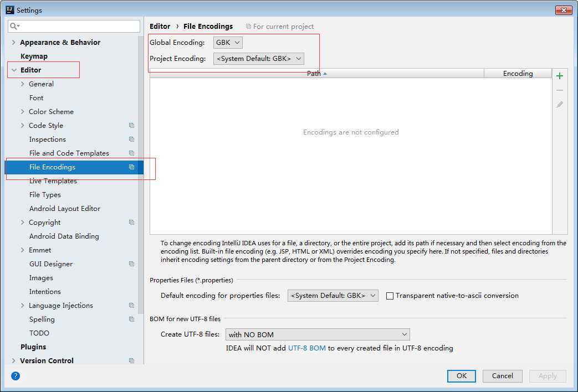
Task: Select Images in the settings tree
Action: tap(41, 278)
